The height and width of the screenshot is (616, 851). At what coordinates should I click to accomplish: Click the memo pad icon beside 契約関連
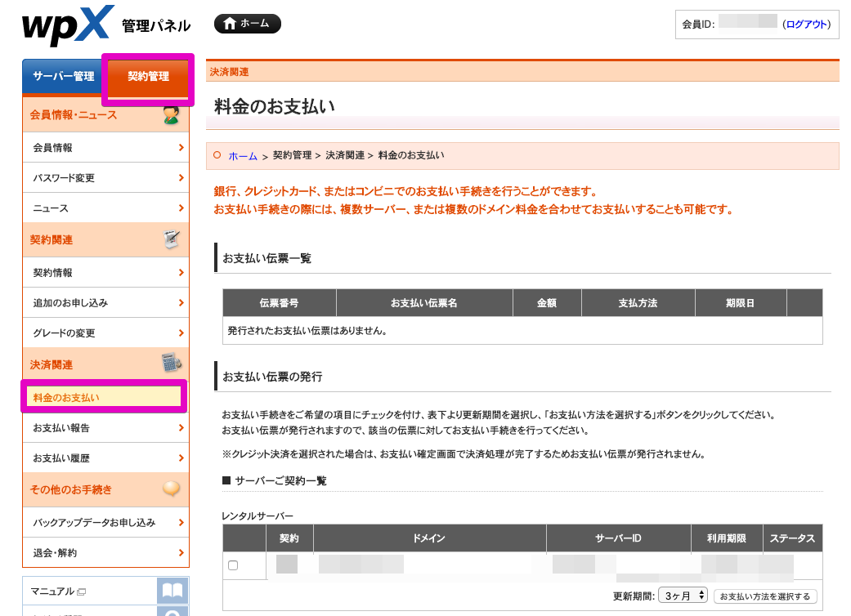point(169,239)
